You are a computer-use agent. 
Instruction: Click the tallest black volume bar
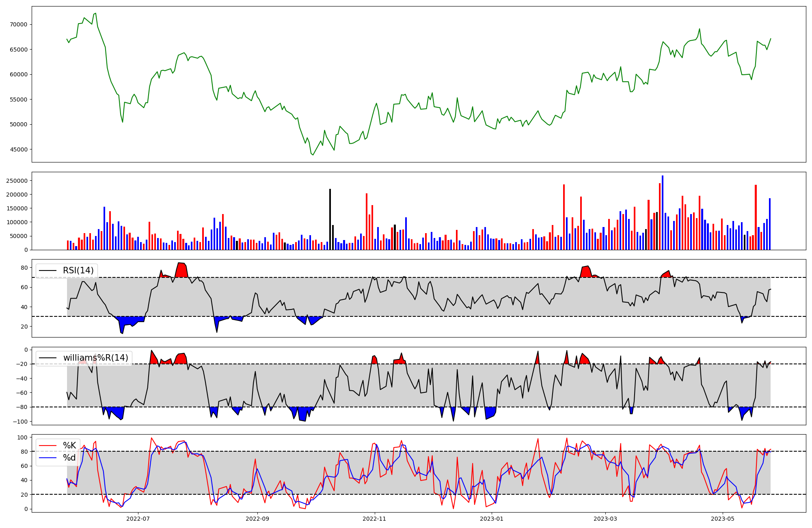pyautogui.click(x=330, y=219)
